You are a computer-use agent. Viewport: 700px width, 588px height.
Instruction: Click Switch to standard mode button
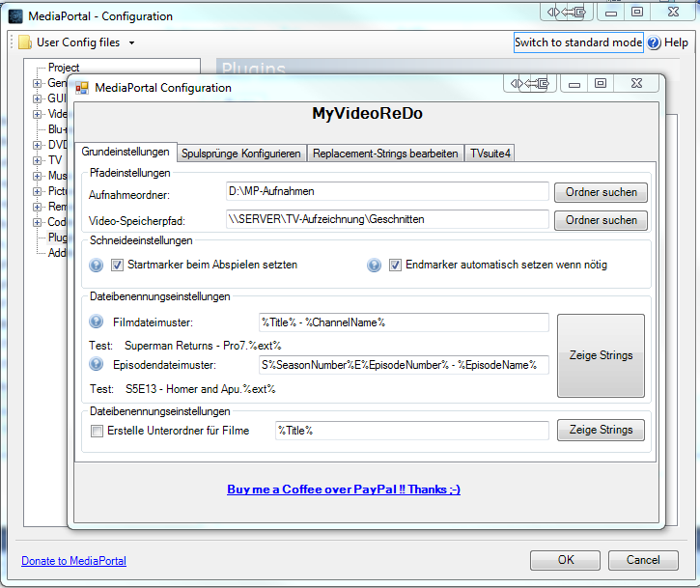(578, 42)
